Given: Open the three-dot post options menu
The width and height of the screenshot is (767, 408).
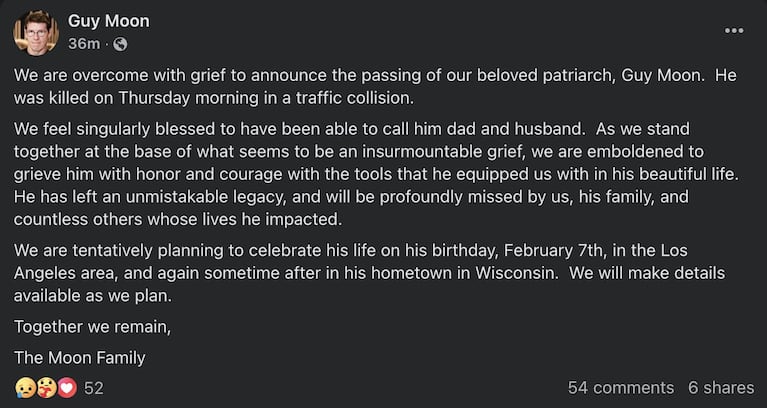Looking at the screenshot, I should (x=734, y=31).
